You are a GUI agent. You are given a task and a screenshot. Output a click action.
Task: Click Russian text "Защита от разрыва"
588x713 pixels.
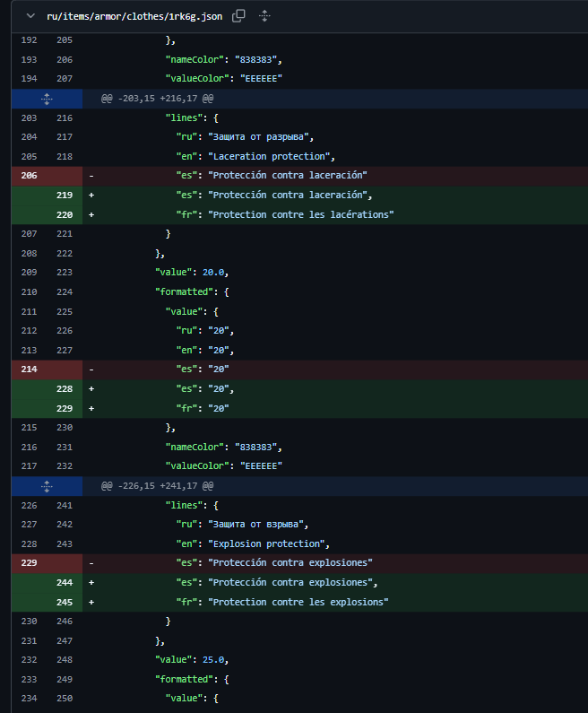pyautogui.click(x=261, y=137)
